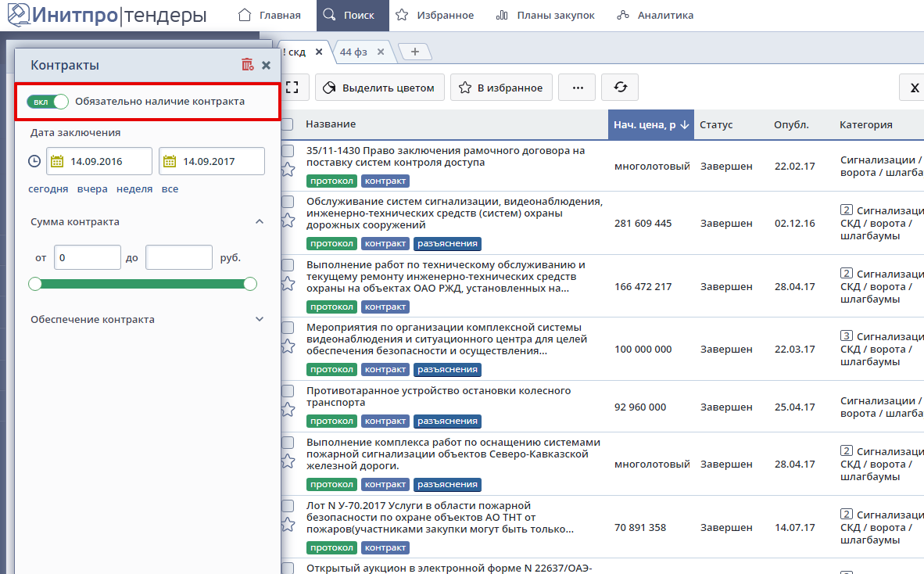Open the 'Аналитика' menu item
Viewport: 924px width, 574px height.
pos(655,15)
